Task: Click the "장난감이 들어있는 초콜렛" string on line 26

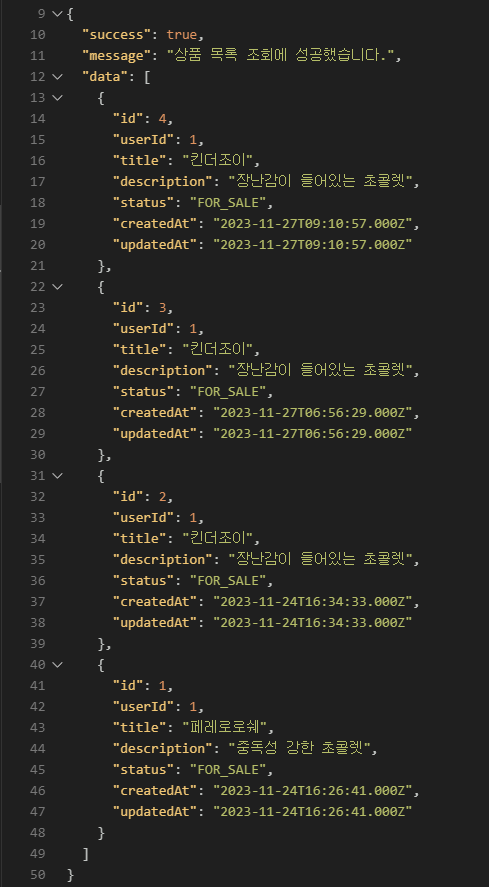Action: coord(321,371)
